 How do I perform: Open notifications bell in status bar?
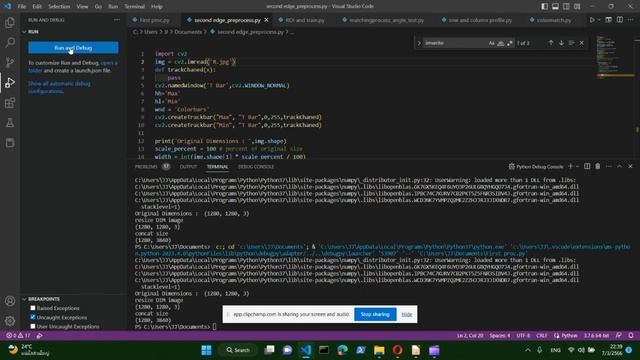tap(631, 336)
